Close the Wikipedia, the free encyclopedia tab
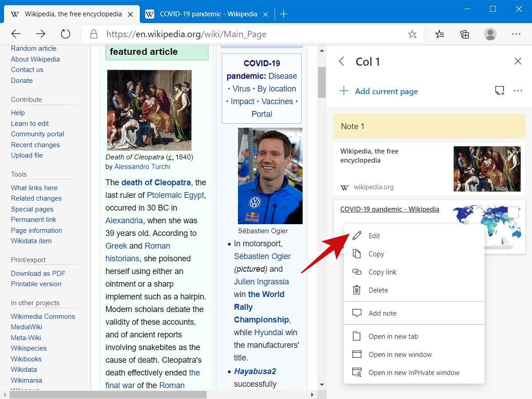Image resolution: width=532 pixels, height=399 pixels. [x=130, y=14]
